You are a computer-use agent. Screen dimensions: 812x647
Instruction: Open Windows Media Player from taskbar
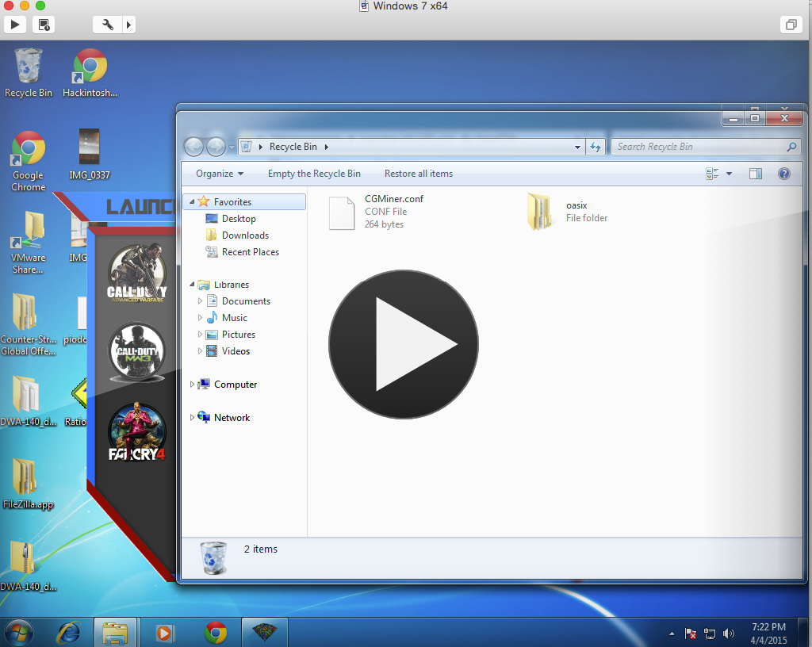click(x=164, y=633)
